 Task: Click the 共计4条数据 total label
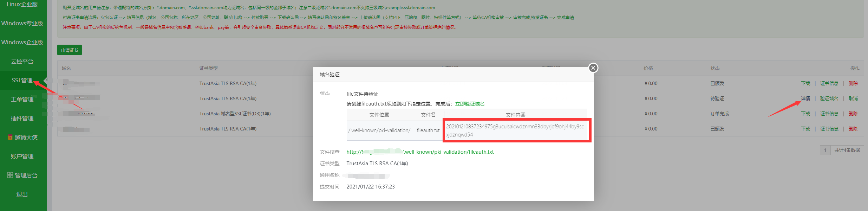(847, 150)
